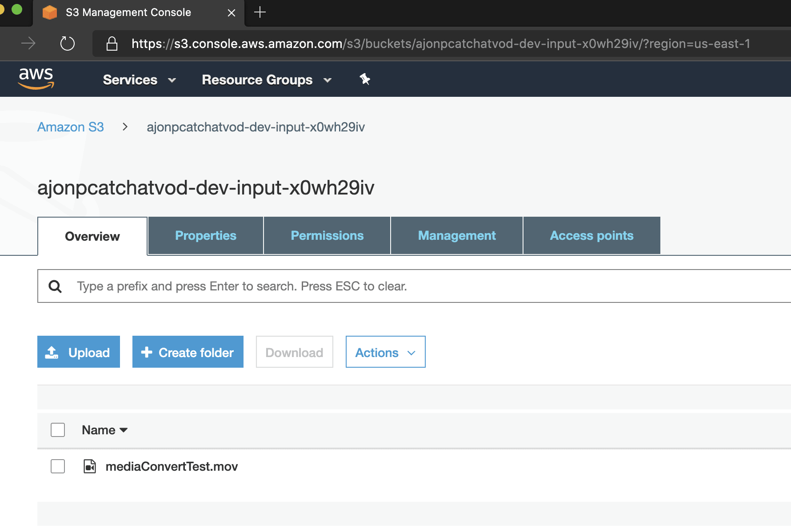Click the ajonpcatchatvod-dev-input-x0wh29iv page heading
Screen dimensions: 791x532
point(206,187)
